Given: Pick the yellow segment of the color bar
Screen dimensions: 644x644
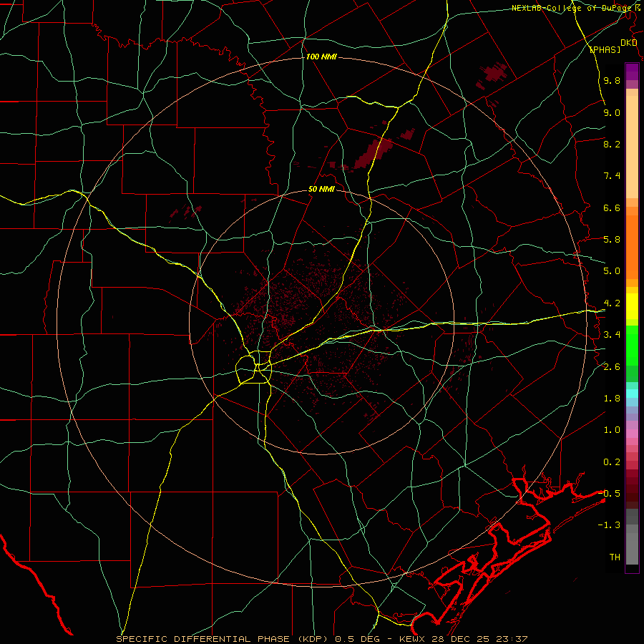Looking at the screenshot, I should tap(632, 306).
